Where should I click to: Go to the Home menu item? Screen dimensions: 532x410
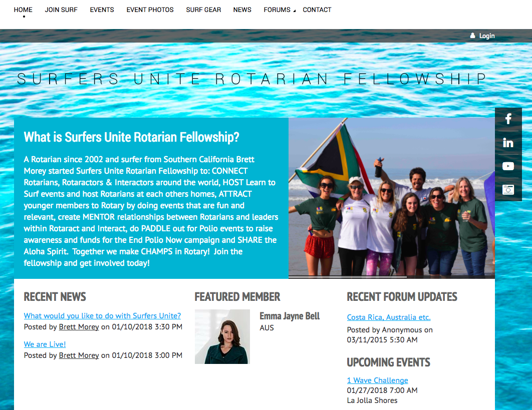(23, 10)
